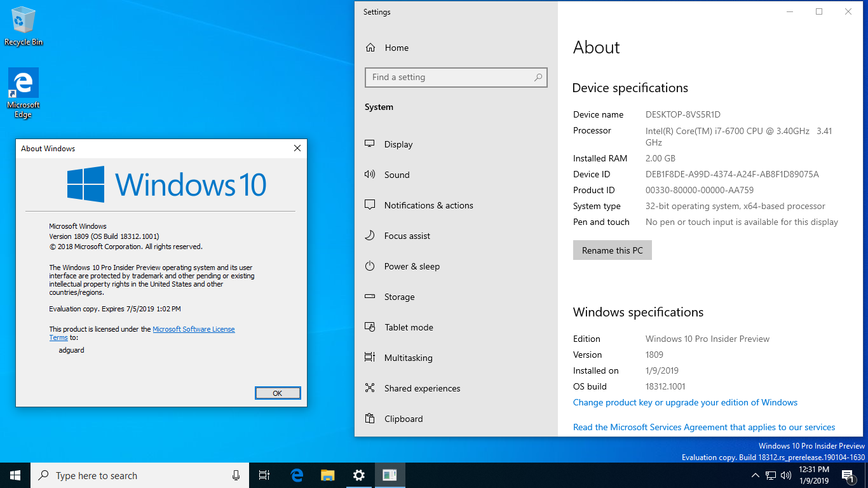Click Change product key or upgrade edition link
This screenshot has width=868, height=488.
click(685, 402)
